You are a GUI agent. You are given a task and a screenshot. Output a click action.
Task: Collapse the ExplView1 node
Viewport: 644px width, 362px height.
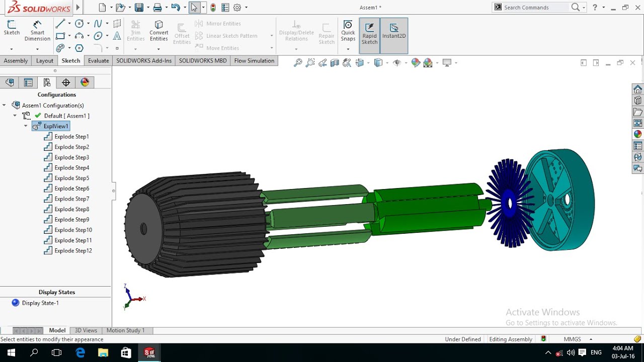point(26,126)
